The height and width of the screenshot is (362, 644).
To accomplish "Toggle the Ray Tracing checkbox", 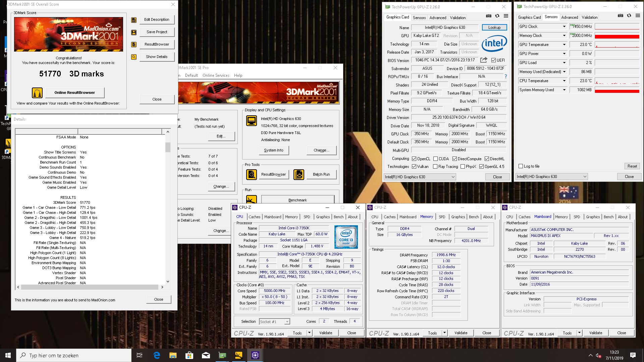I will pyautogui.click(x=435, y=167).
